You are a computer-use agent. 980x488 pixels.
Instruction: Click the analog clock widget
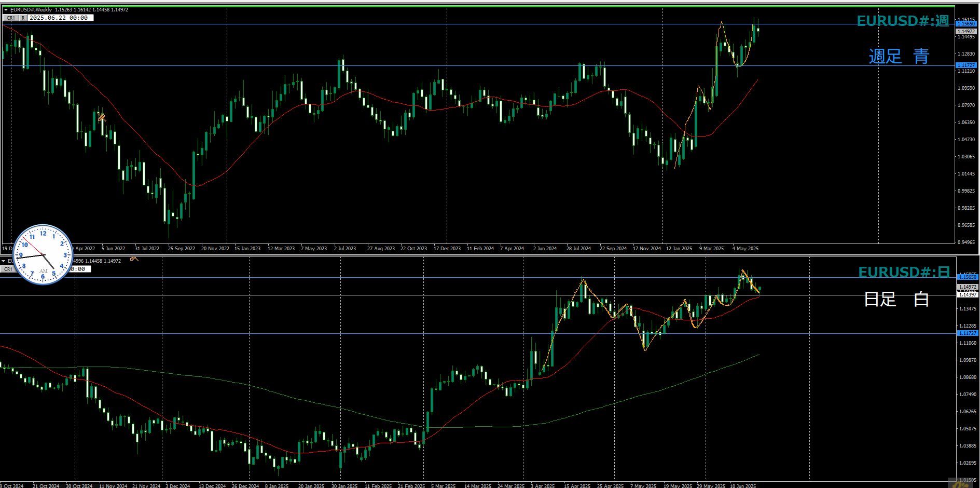coord(43,254)
